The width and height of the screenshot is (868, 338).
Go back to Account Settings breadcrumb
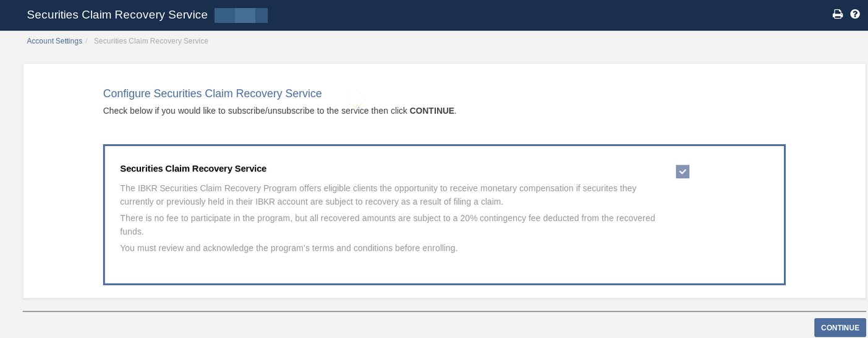[x=54, y=41]
